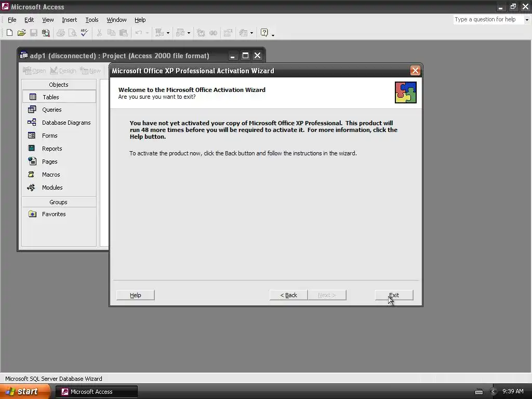The height and width of the screenshot is (399, 532).
Task: Click the Paste clipboard icon
Action: [x=124, y=33]
